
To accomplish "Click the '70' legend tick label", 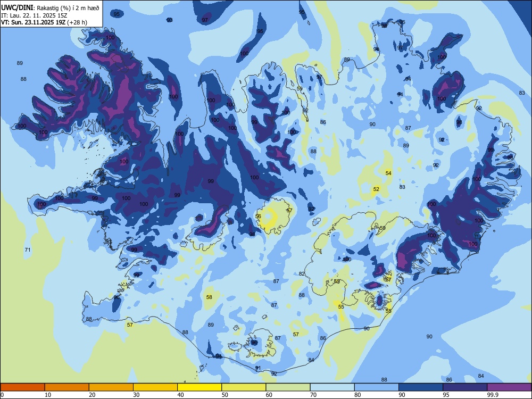I will (x=313, y=395).
